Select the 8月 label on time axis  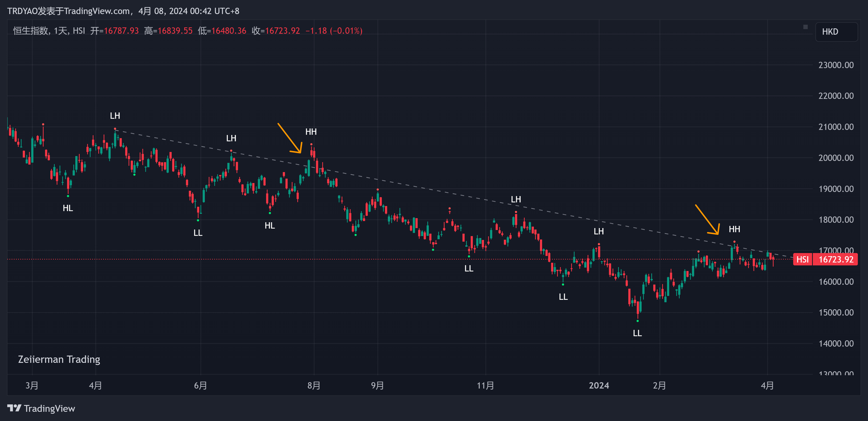(x=314, y=386)
